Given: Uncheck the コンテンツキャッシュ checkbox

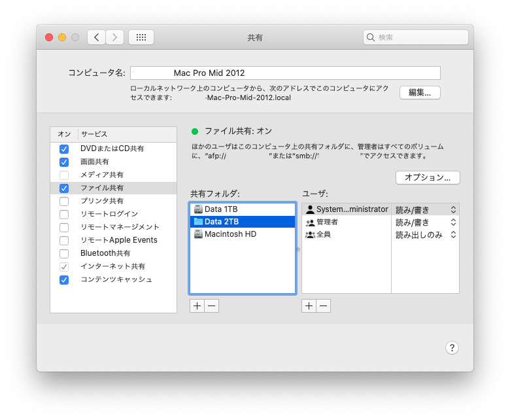Looking at the screenshot, I should coord(64,280).
